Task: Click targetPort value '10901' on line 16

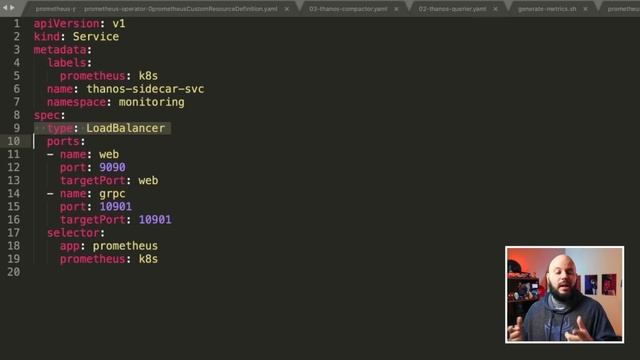Action: [155, 220]
